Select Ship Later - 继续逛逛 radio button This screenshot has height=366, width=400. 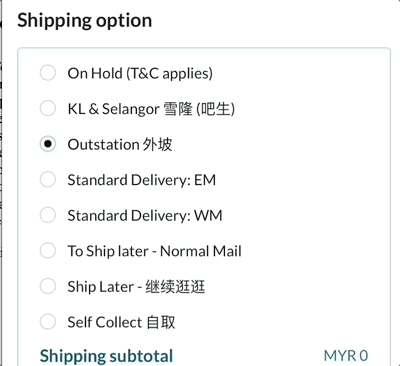pos(48,286)
